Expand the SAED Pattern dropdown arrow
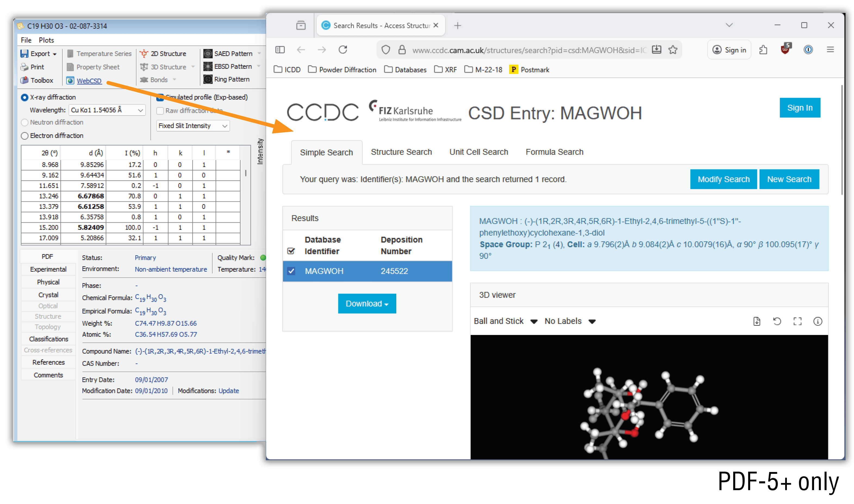Screen dimensions: 854x504 (259, 53)
